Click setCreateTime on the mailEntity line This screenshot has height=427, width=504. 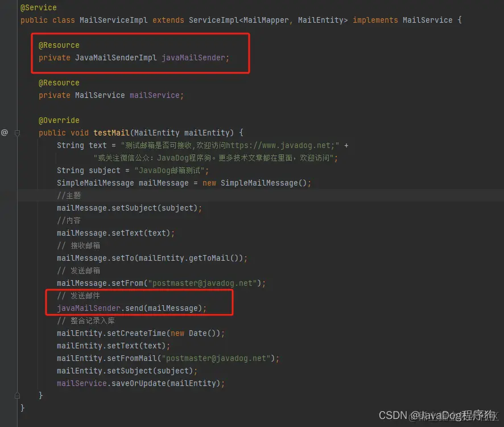[x=137, y=334]
